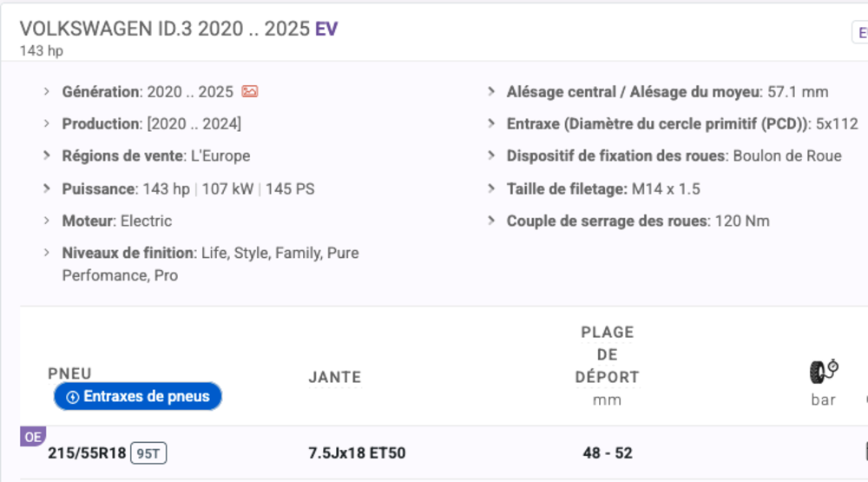The width and height of the screenshot is (868, 482).
Task: Expand the Puissance row chevron
Action: click(47, 188)
